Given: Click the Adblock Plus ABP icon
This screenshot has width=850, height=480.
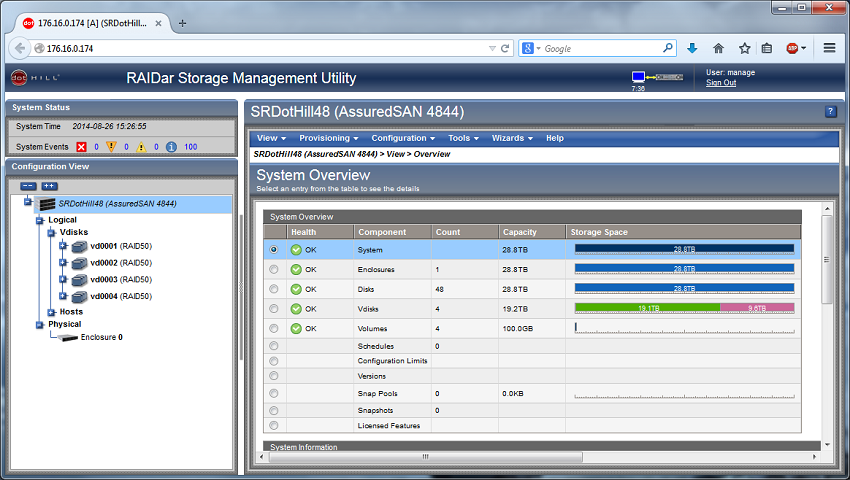Looking at the screenshot, I should (x=792, y=48).
